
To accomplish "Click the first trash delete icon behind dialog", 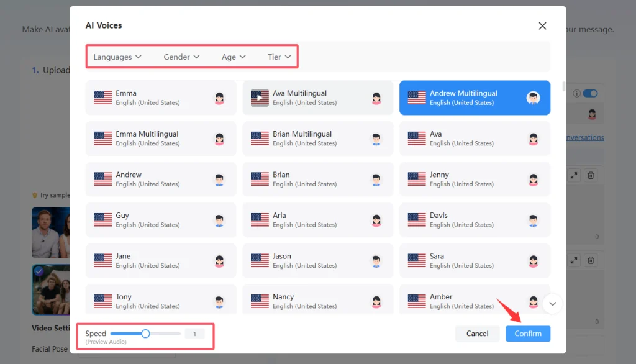I will click(x=591, y=176).
